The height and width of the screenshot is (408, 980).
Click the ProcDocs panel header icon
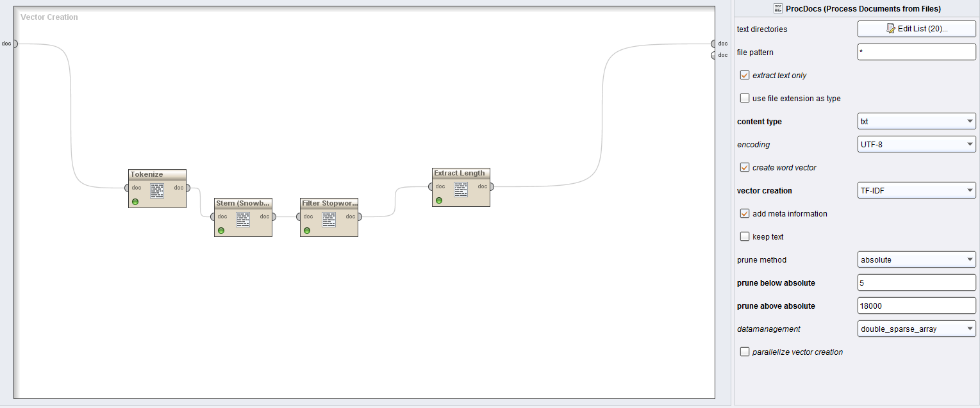click(778, 8)
